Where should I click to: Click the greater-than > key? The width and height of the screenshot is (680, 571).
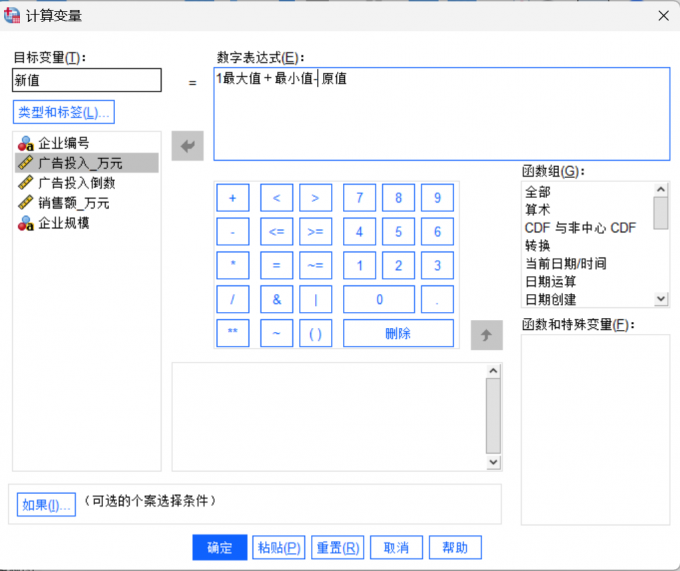316,198
